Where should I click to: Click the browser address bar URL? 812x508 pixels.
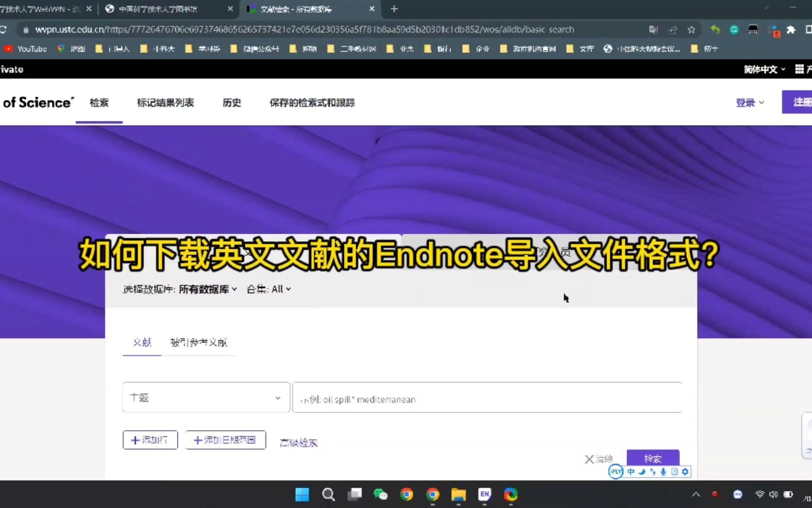(x=304, y=30)
